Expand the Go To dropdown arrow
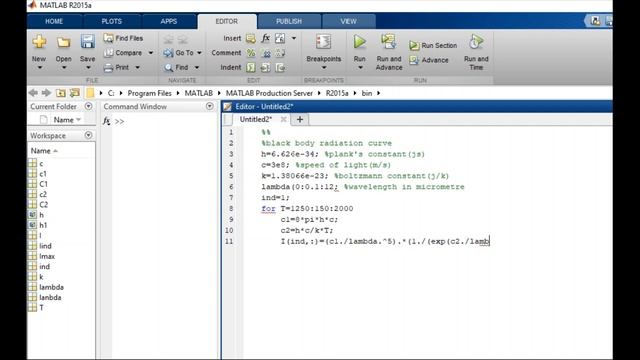The height and width of the screenshot is (360, 640). tap(199, 53)
